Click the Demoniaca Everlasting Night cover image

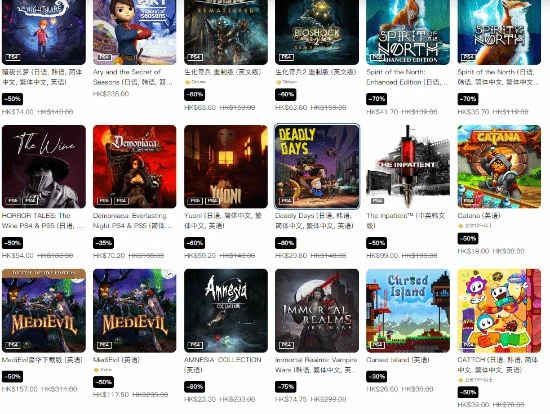(x=135, y=167)
